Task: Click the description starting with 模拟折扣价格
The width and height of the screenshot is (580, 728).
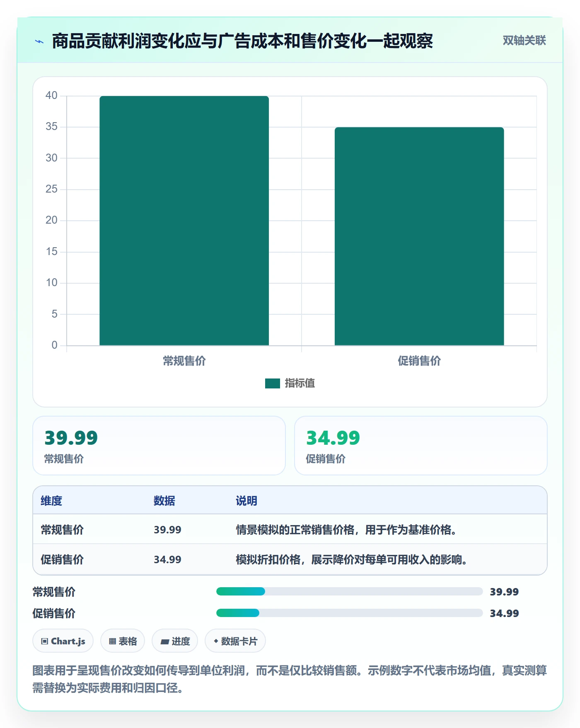Action: coord(352,559)
